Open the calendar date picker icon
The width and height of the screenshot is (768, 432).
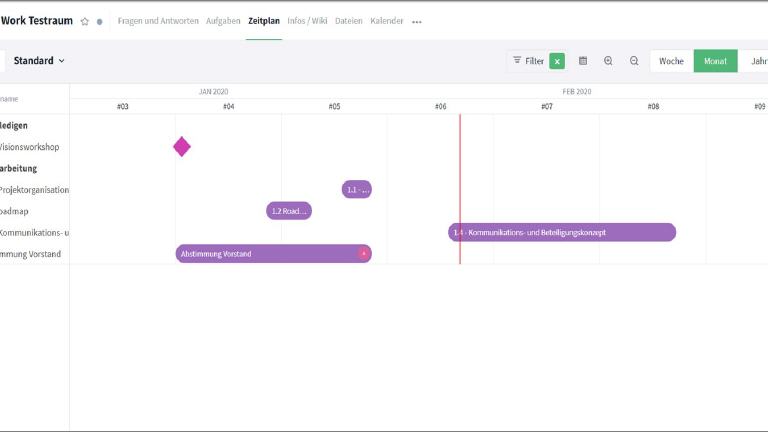pyautogui.click(x=583, y=61)
